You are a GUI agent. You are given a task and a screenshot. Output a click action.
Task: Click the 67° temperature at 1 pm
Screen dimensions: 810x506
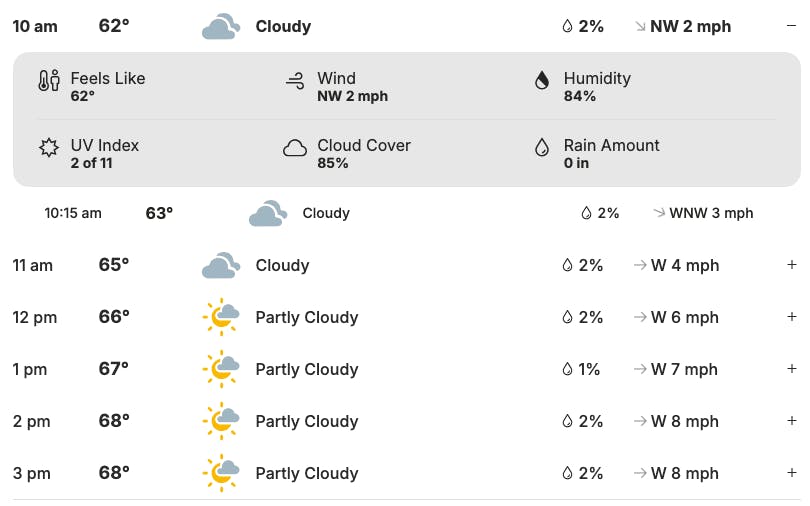click(x=114, y=369)
